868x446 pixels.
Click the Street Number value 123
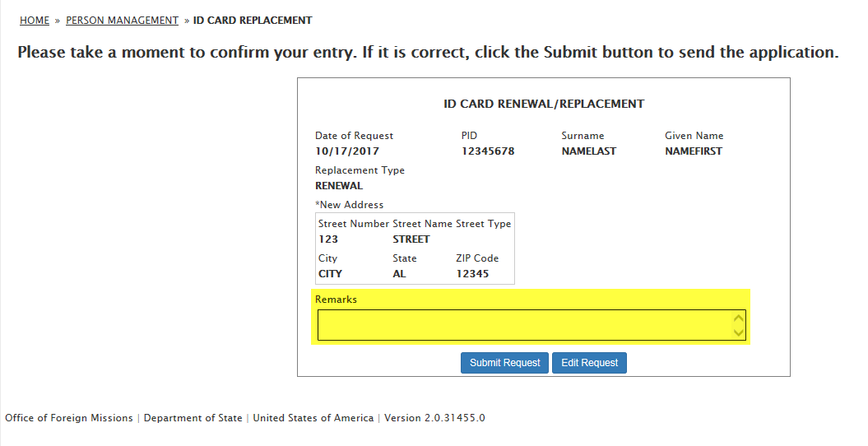pyautogui.click(x=328, y=239)
